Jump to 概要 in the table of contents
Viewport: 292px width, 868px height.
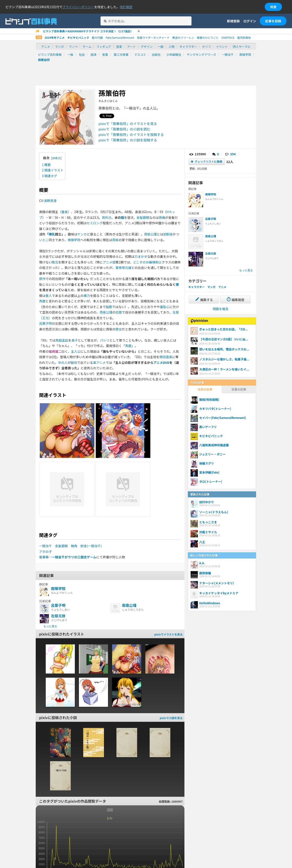point(46,165)
